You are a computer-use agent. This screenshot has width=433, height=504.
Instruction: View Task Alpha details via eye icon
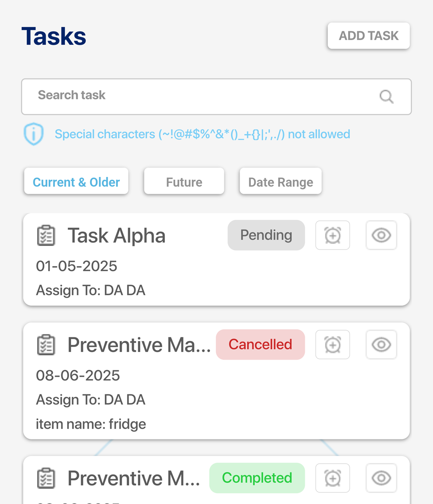coord(381,235)
